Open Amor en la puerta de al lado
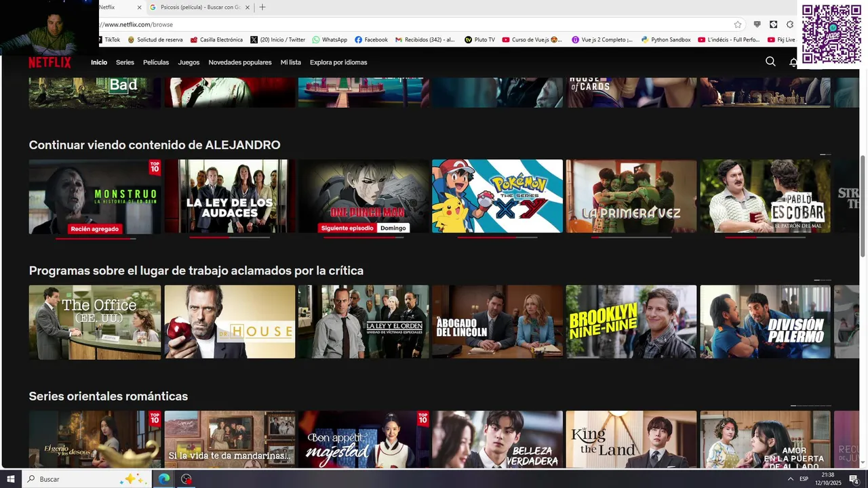 765,439
